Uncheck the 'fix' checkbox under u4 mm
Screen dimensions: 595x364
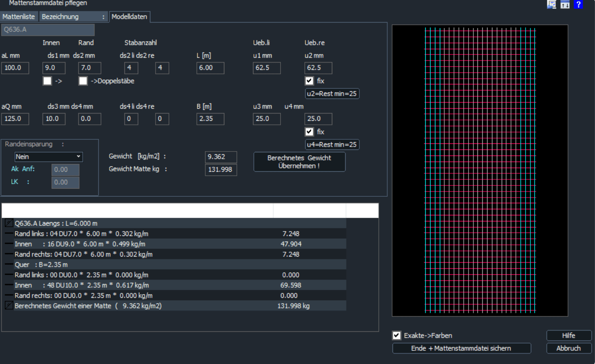click(309, 132)
